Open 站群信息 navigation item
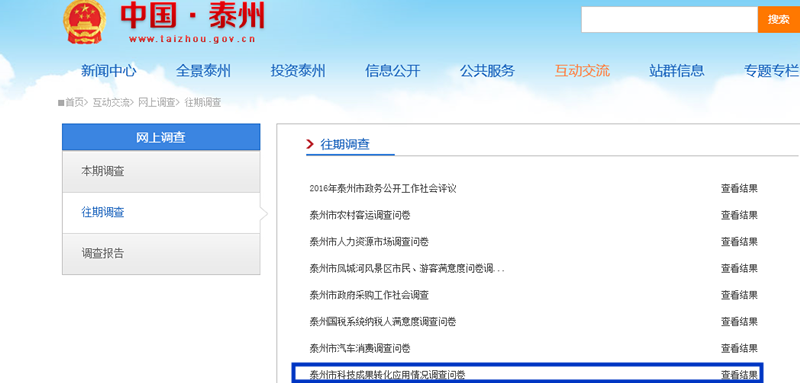This screenshot has width=800, height=383. 677,71
